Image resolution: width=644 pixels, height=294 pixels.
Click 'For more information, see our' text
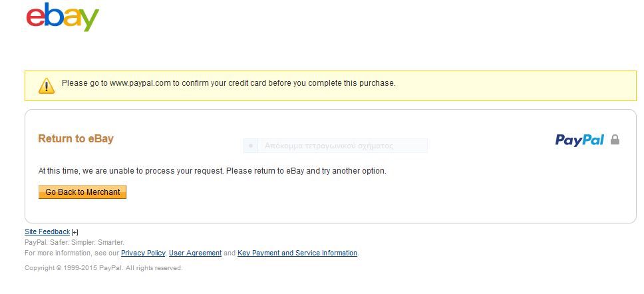point(72,253)
